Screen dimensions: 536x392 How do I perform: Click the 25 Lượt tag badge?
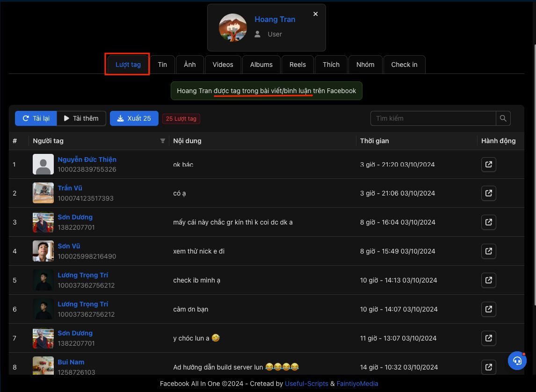pyautogui.click(x=181, y=119)
